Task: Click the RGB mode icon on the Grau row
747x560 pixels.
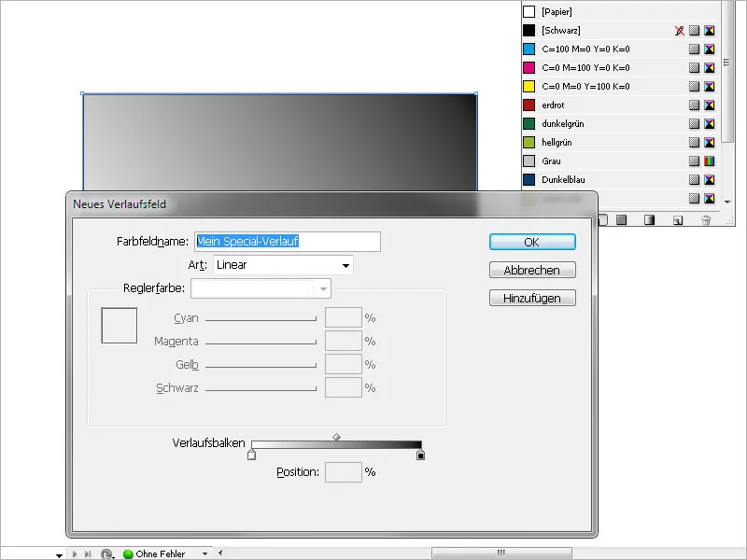Action: (710, 161)
